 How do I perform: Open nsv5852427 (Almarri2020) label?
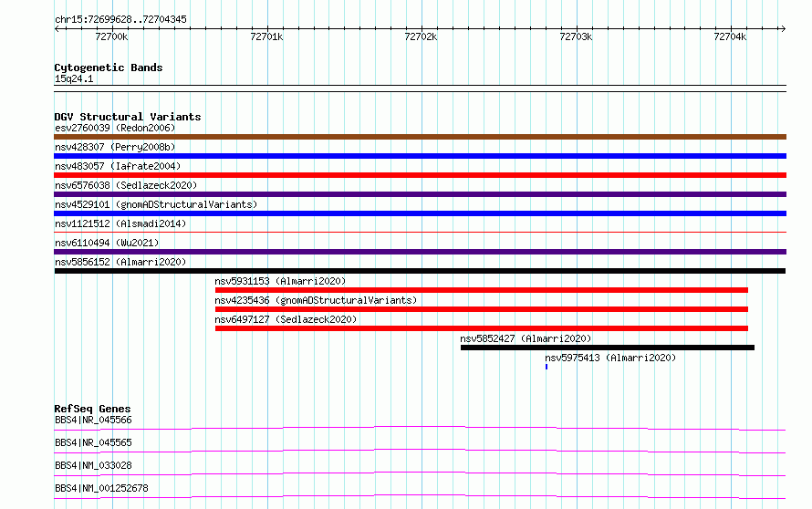coord(526,338)
